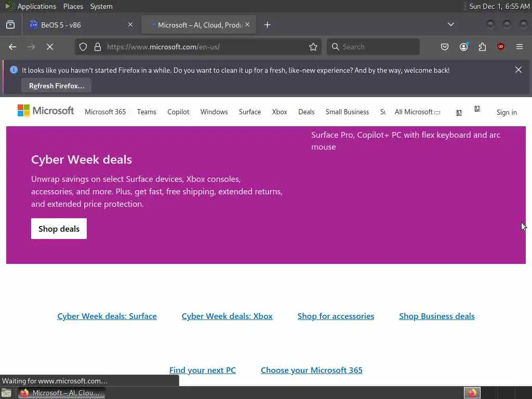The image size is (532, 399).
Task: Expand the list all tabs chevron
Action: (x=450, y=25)
